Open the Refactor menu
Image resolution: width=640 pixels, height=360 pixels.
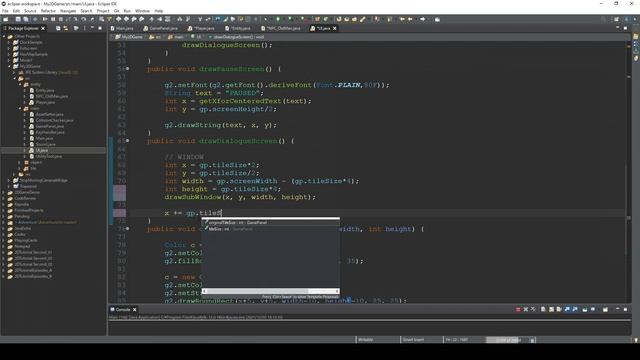pos(48,11)
